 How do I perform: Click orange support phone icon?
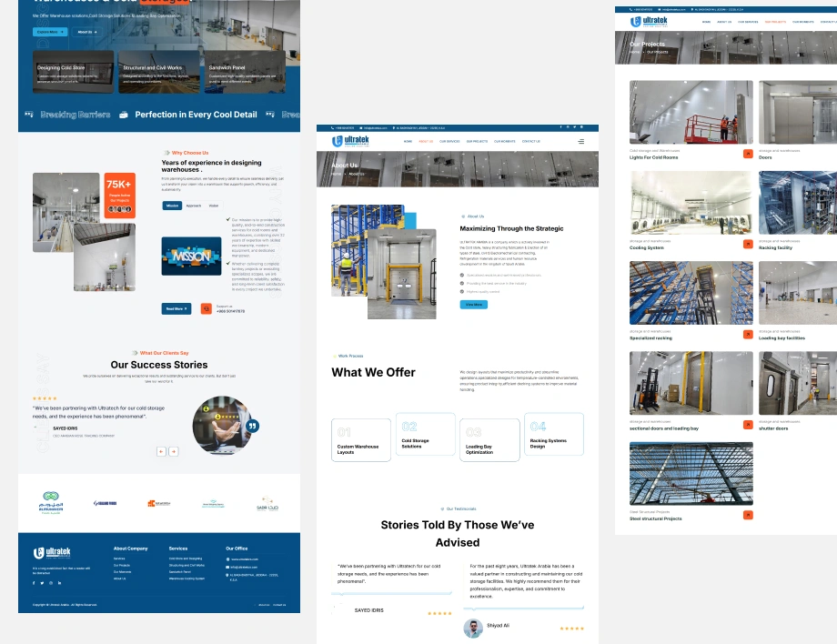pos(206,309)
